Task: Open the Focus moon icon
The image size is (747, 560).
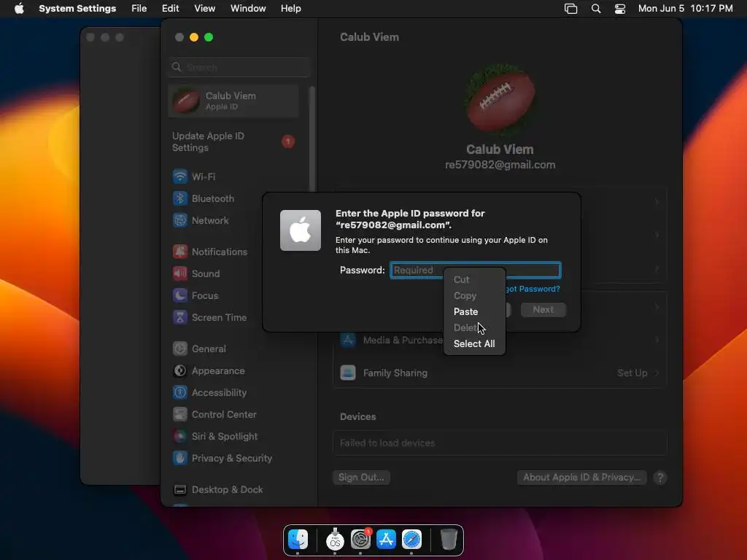Action: 179,295
